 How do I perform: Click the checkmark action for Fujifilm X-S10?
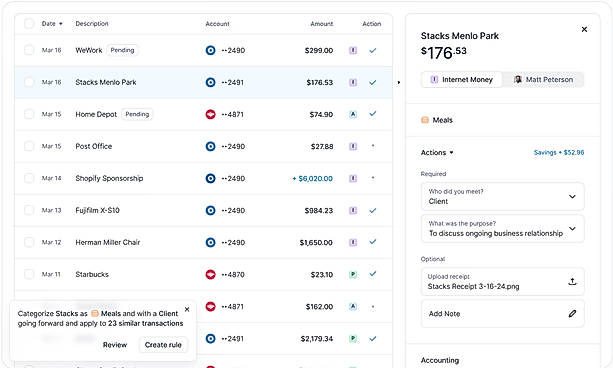coord(373,211)
